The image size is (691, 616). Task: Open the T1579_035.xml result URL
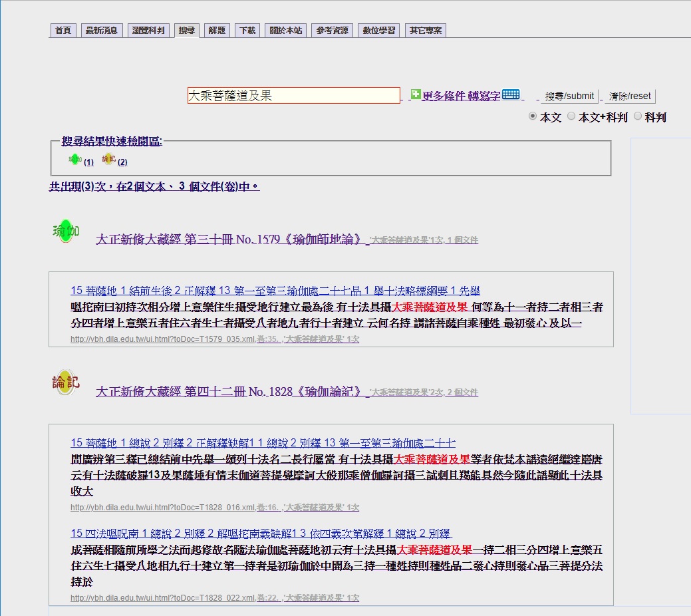point(163,339)
